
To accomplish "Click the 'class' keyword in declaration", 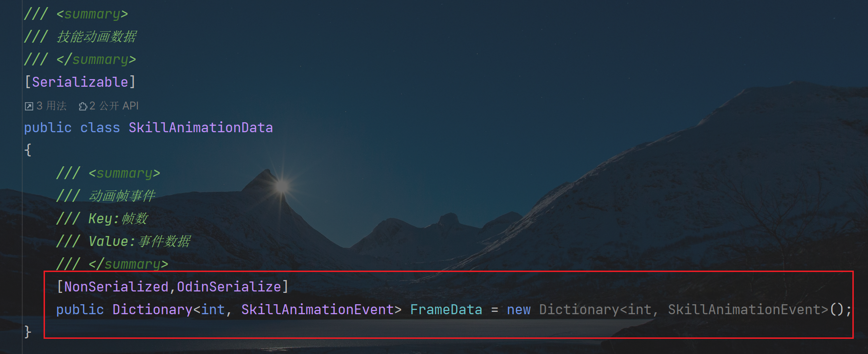I will tap(100, 127).
